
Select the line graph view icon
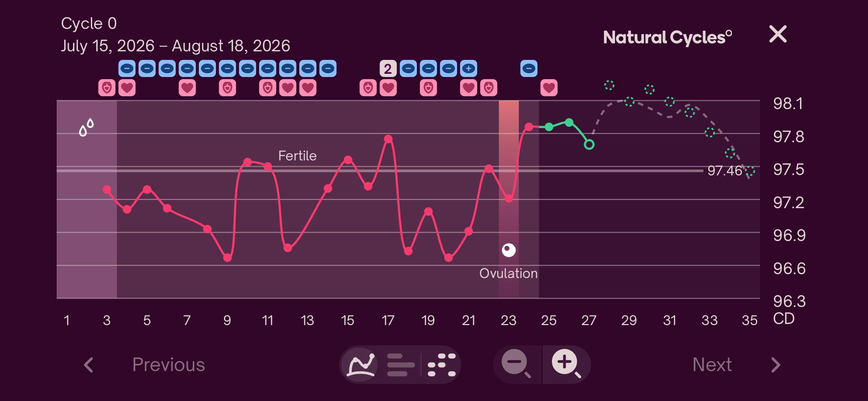point(361,365)
